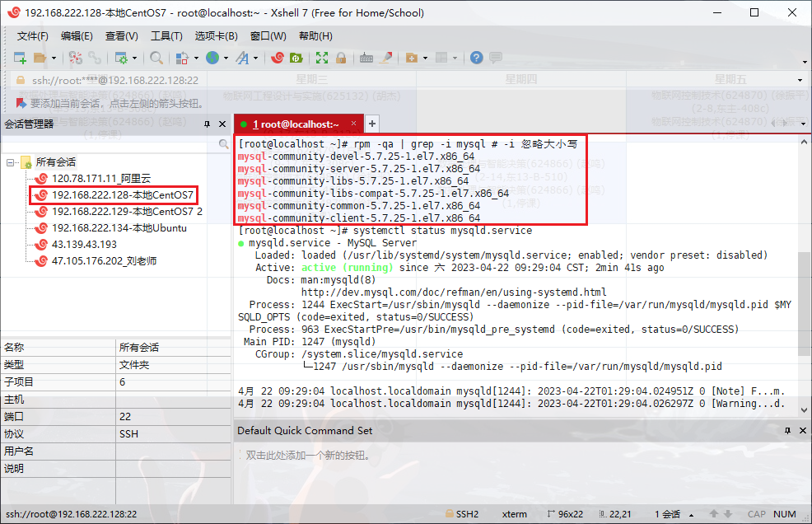Open the address bar dropdown arrow
This screenshot has height=524, width=812.
800,81
